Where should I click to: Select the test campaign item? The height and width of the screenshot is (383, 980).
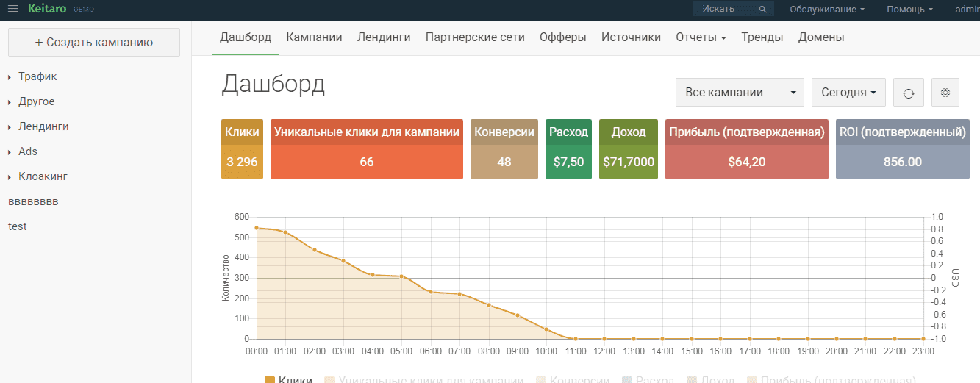[18, 226]
